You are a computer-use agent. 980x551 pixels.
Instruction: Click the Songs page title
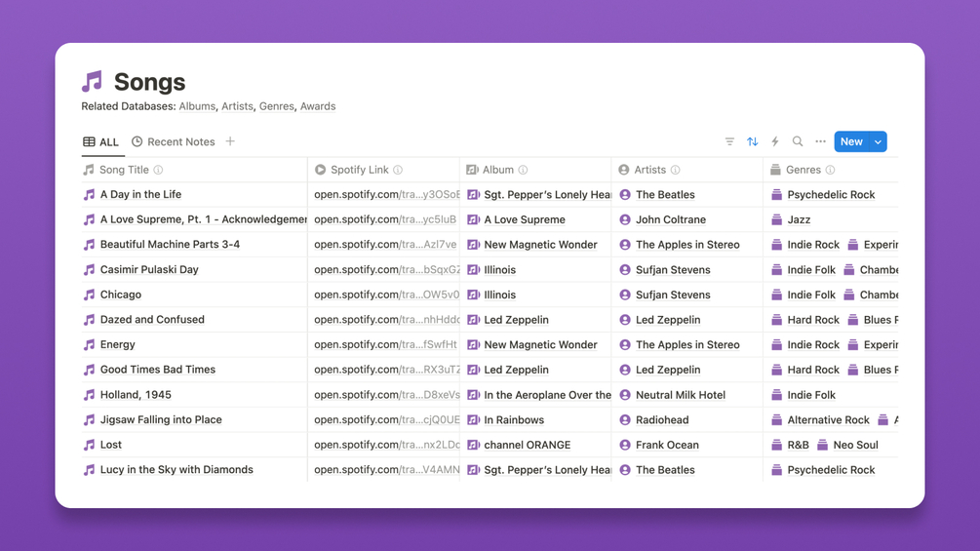(149, 82)
